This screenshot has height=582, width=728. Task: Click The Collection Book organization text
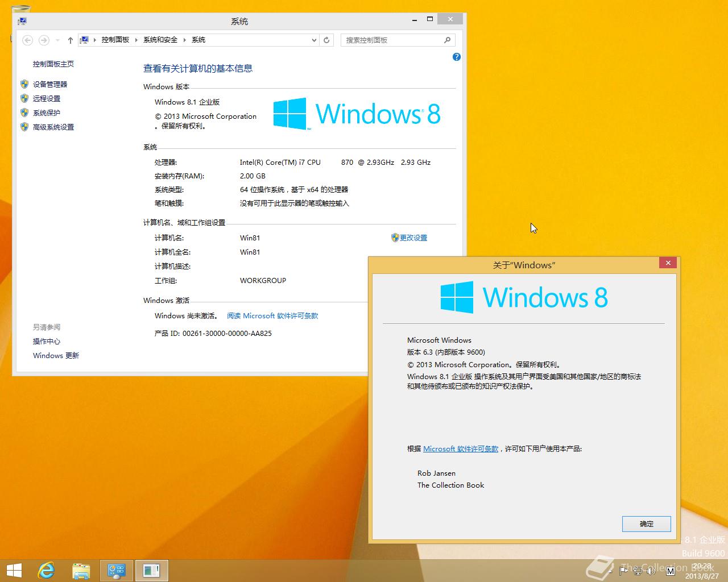pyautogui.click(x=450, y=485)
